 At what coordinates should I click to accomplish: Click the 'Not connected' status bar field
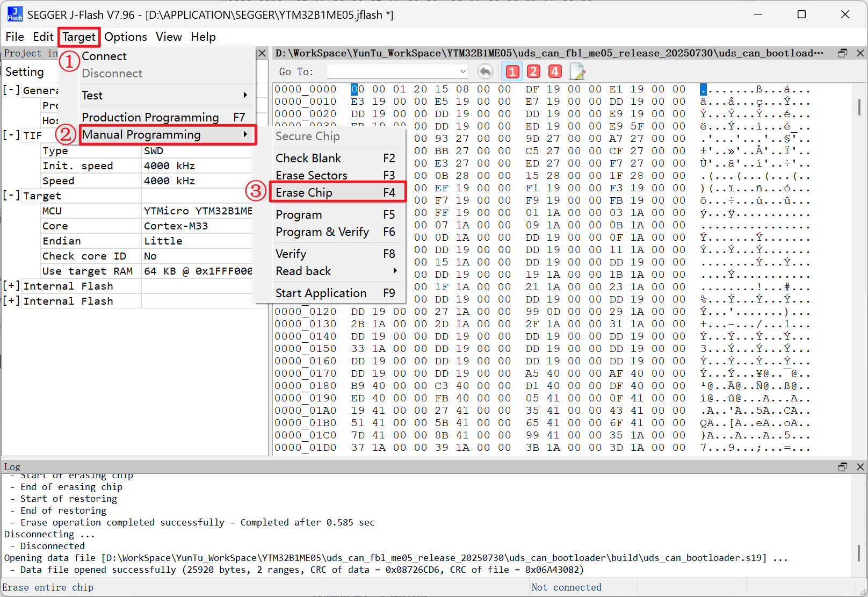(567, 587)
